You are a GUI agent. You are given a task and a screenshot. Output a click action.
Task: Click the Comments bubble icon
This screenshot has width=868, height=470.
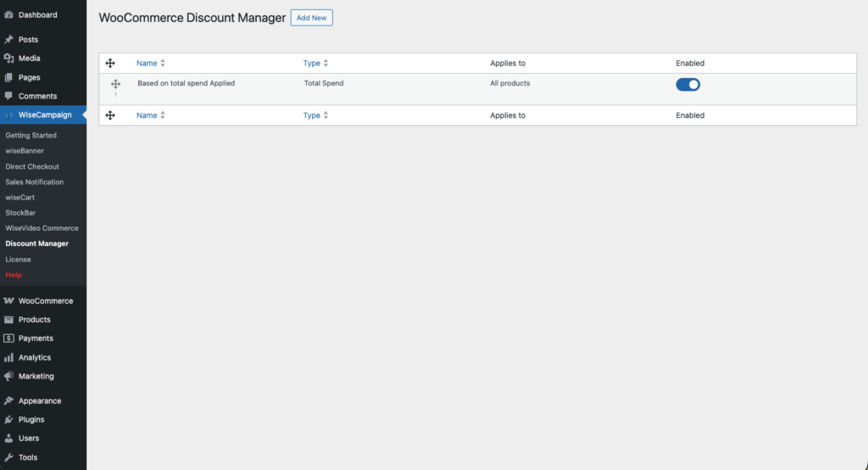(8, 96)
